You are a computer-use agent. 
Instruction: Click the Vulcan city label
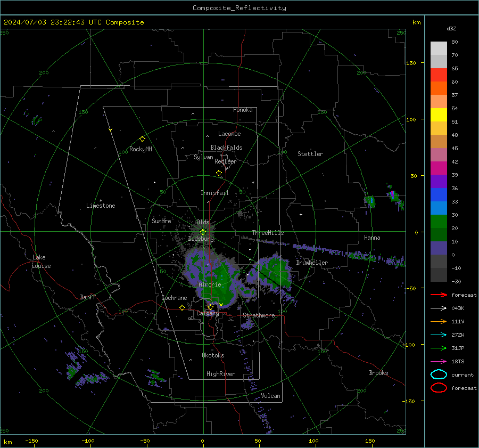click(270, 396)
